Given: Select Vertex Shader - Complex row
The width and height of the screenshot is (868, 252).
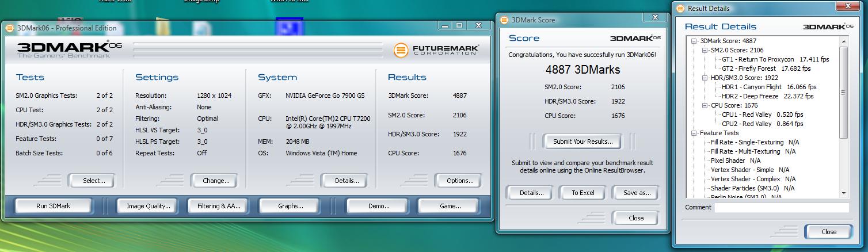Looking at the screenshot, I should tap(753, 179).
